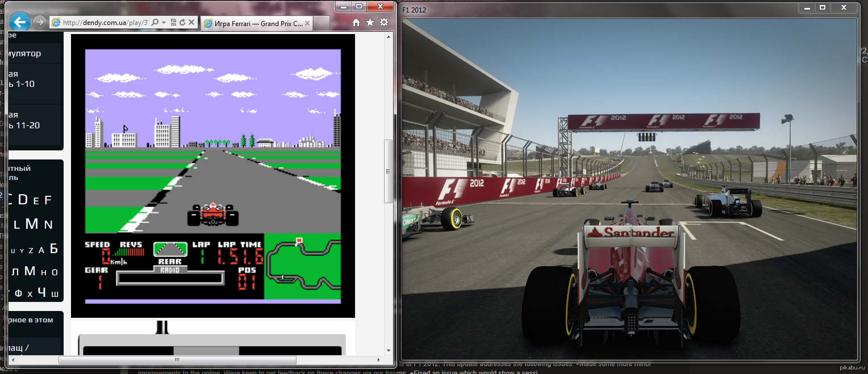Click the browser vertical scrollbar up arrow
Viewport: 868px width, 374px height.
tap(389, 38)
